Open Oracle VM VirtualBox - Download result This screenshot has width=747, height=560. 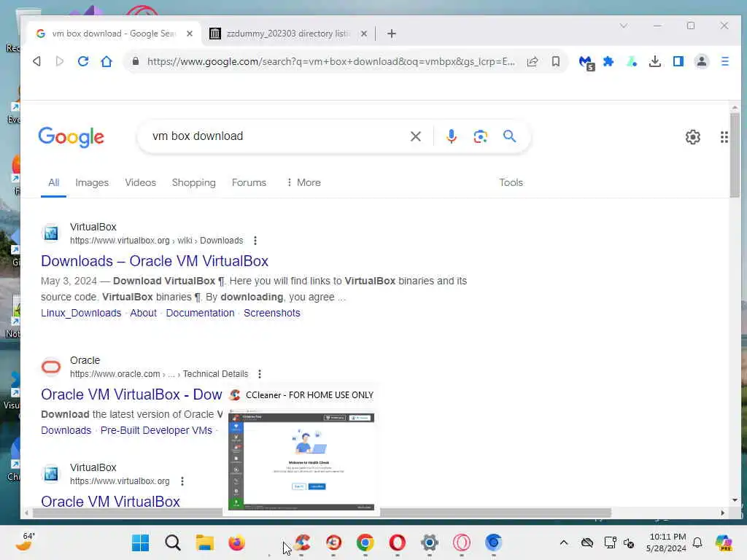click(x=131, y=394)
